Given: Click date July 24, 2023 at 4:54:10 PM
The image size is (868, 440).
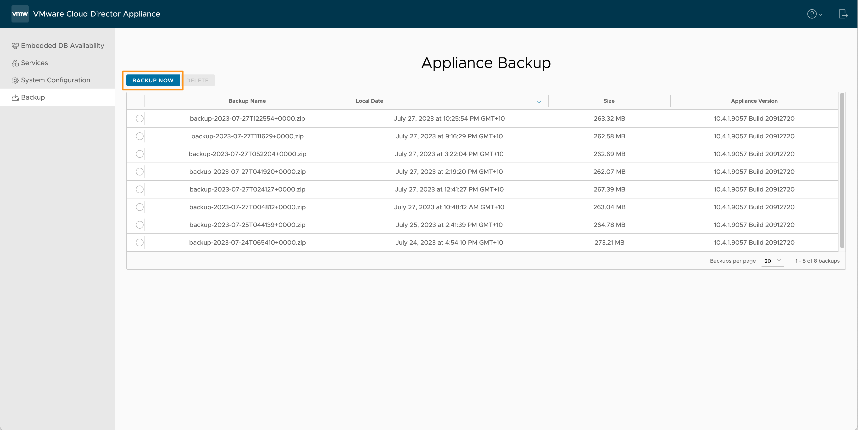Looking at the screenshot, I should (x=449, y=243).
